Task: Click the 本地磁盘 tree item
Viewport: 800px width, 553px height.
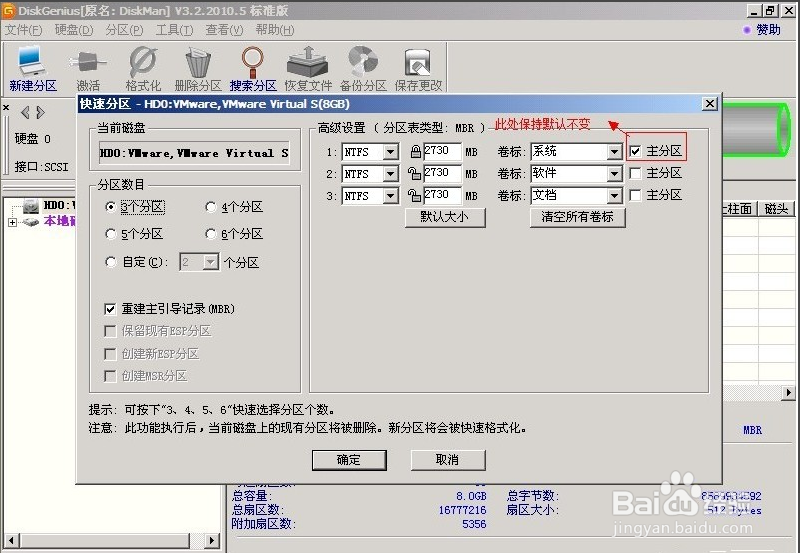Action: (60, 221)
